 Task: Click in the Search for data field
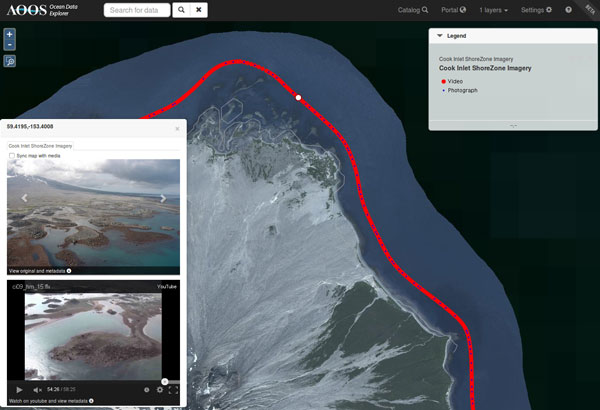[x=136, y=10]
